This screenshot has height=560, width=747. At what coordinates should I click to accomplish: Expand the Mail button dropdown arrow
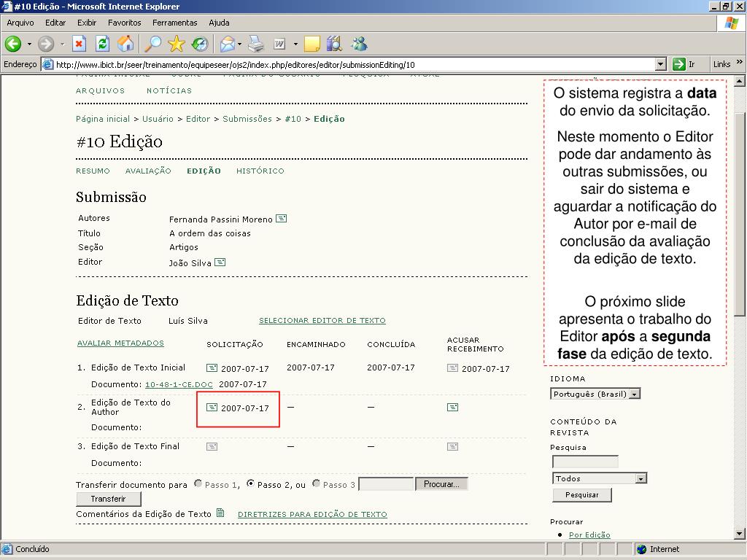pos(239,44)
